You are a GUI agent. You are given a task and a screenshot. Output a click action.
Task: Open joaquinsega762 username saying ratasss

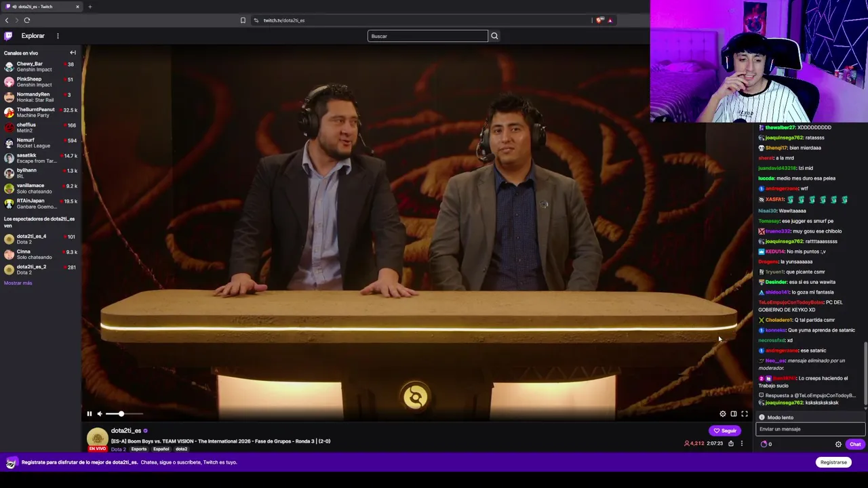pos(785,138)
